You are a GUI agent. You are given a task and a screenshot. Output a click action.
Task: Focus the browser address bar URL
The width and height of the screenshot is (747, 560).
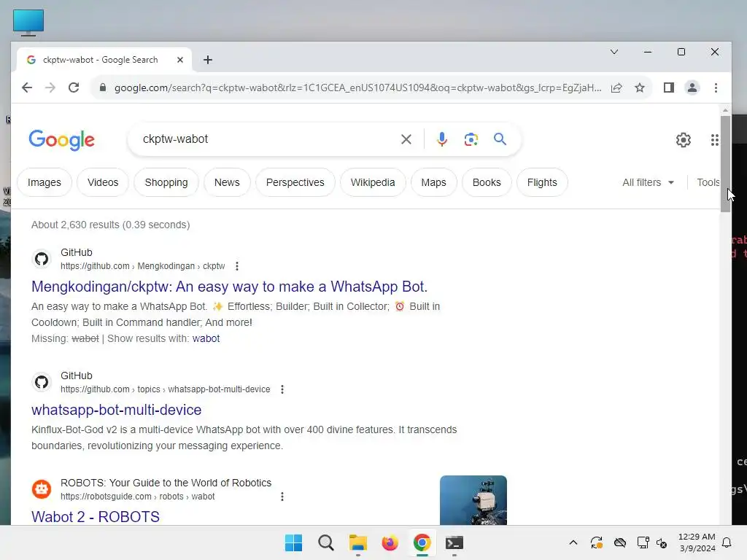[357, 87]
